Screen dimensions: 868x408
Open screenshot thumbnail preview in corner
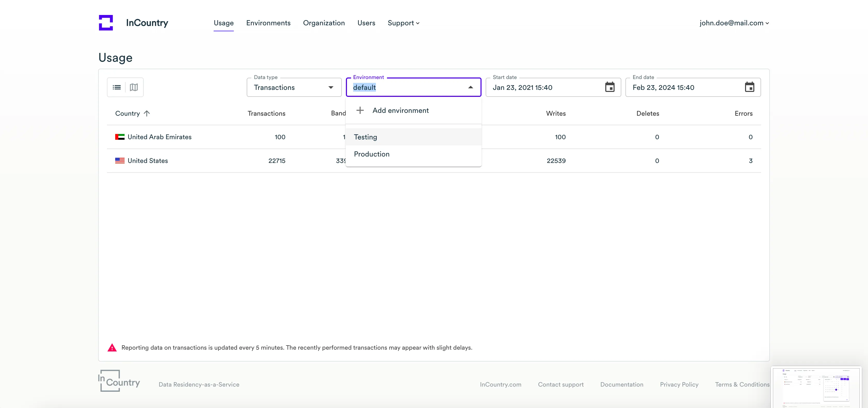point(816,387)
